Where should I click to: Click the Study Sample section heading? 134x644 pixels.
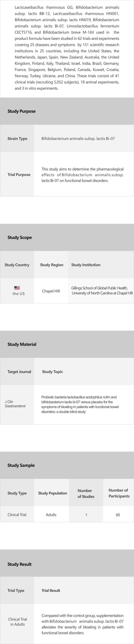21,465
